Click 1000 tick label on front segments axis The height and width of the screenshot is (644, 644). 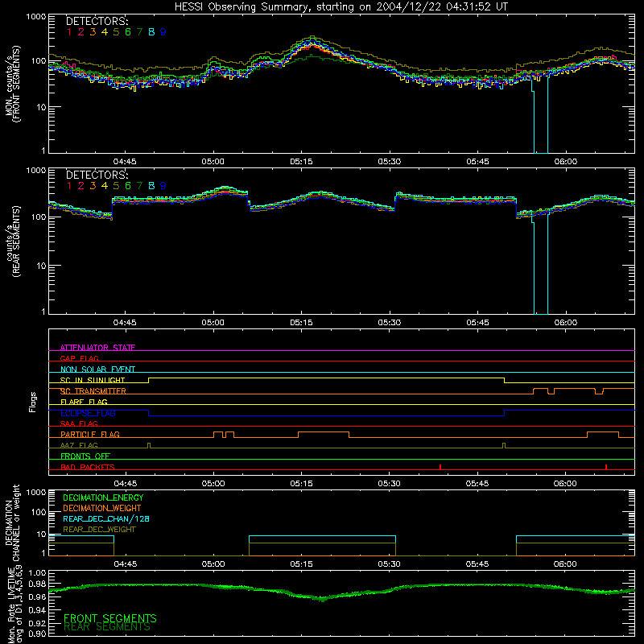pos(36,17)
